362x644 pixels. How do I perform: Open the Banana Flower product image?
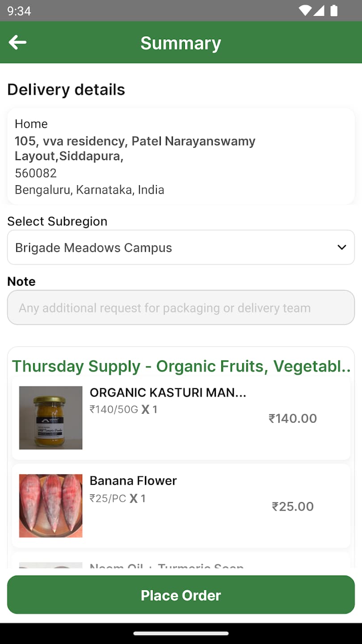(x=51, y=506)
